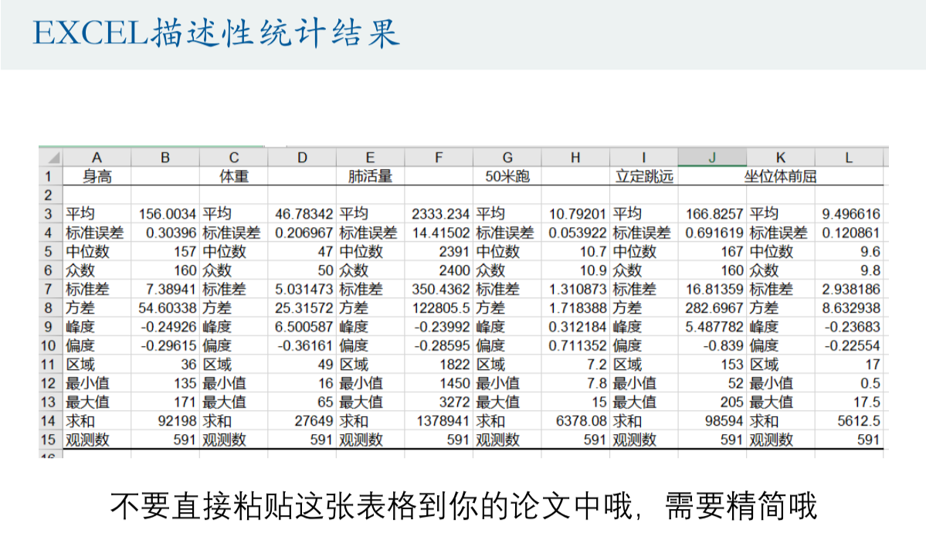Click the mean value 9.496616
Screen dimensions: 926x560
[851, 214]
